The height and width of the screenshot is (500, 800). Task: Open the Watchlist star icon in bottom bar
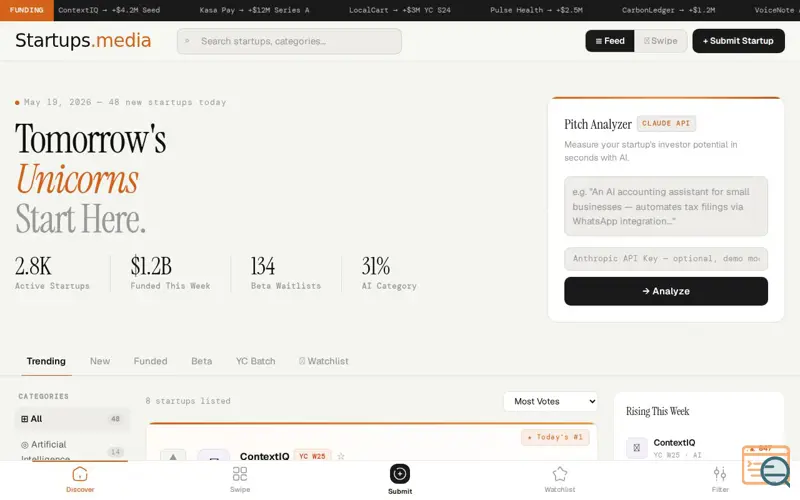pyautogui.click(x=560, y=474)
